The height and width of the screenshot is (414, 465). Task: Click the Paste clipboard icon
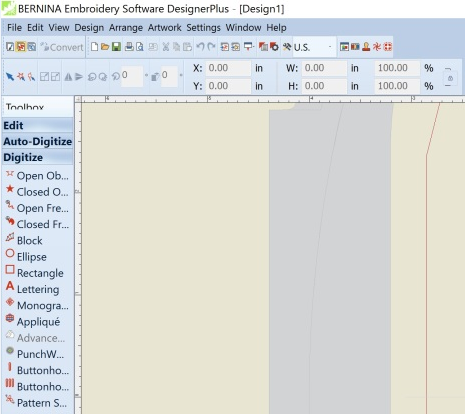[188, 47]
